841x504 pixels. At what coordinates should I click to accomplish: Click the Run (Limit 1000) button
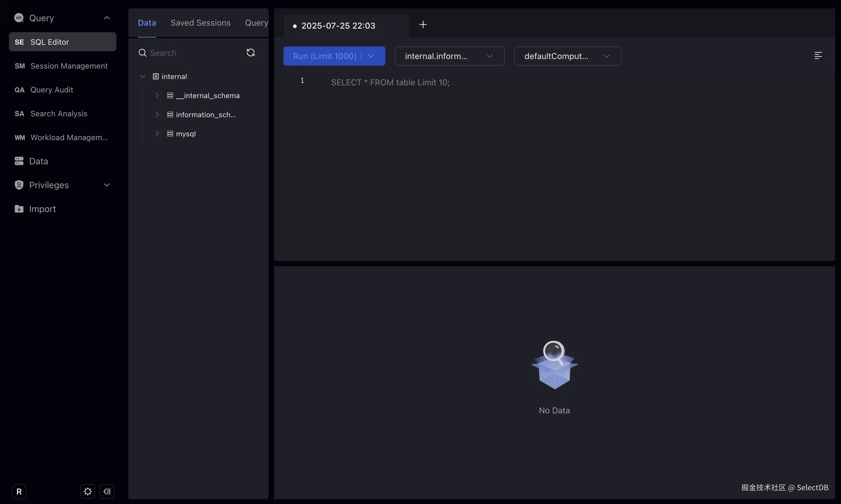point(324,56)
